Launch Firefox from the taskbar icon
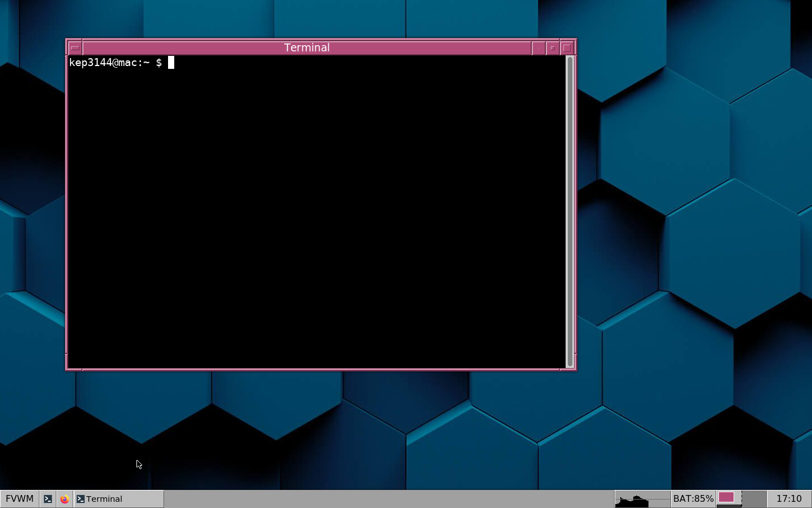This screenshot has height=508, width=812. coord(65,499)
